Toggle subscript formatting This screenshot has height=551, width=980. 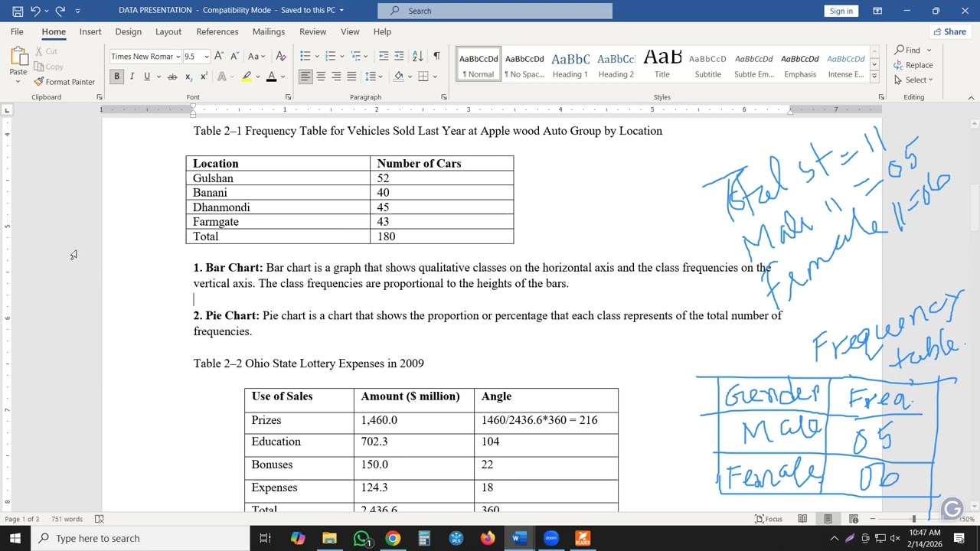click(x=188, y=77)
